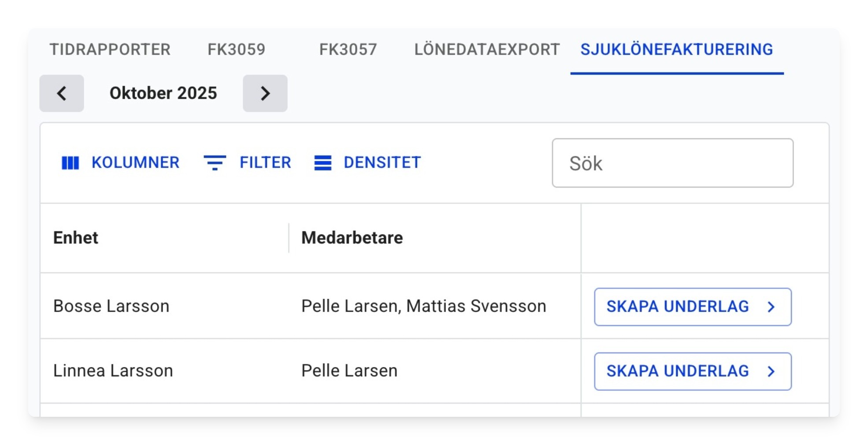The width and height of the screenshot is (868, 445).
Task: Open the FK3059 tab
Action: (x=237, y=49)
